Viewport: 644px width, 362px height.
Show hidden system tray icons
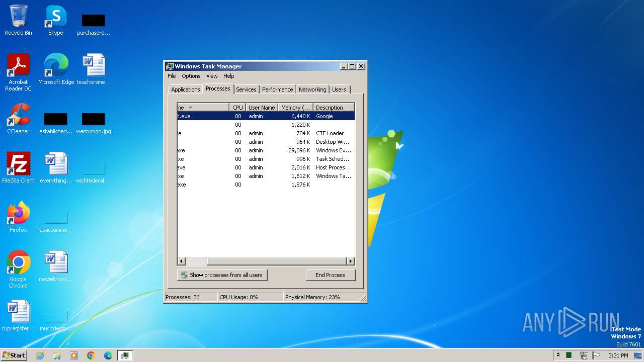pyautogui.click(x=558, y=355)
